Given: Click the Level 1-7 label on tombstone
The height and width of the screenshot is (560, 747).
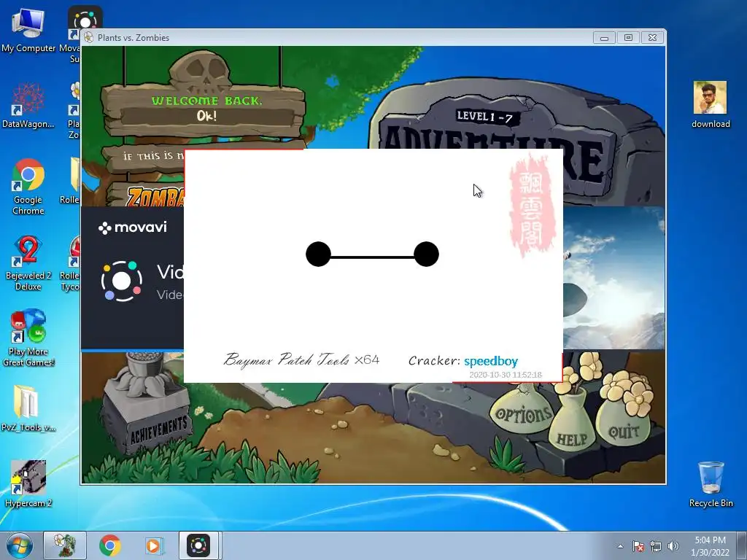Looking at the screenshot, I should pyautogui.click(x=485, y=116).
